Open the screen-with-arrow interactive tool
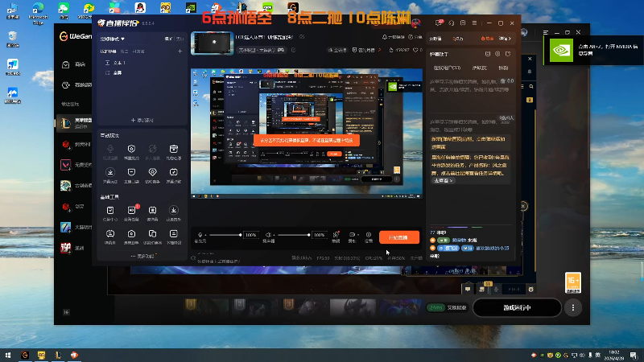This screenshot has width=644, height=362. tap(174, 174)
